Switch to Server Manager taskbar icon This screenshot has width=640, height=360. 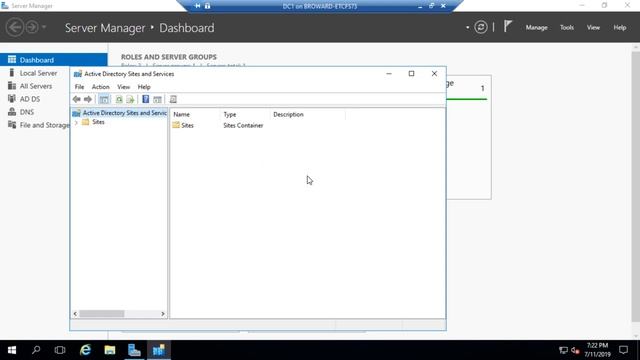pos(134,350)
